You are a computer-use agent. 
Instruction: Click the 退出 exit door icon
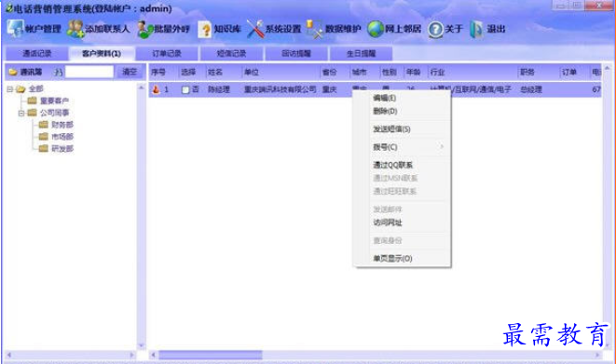[476, 29]
